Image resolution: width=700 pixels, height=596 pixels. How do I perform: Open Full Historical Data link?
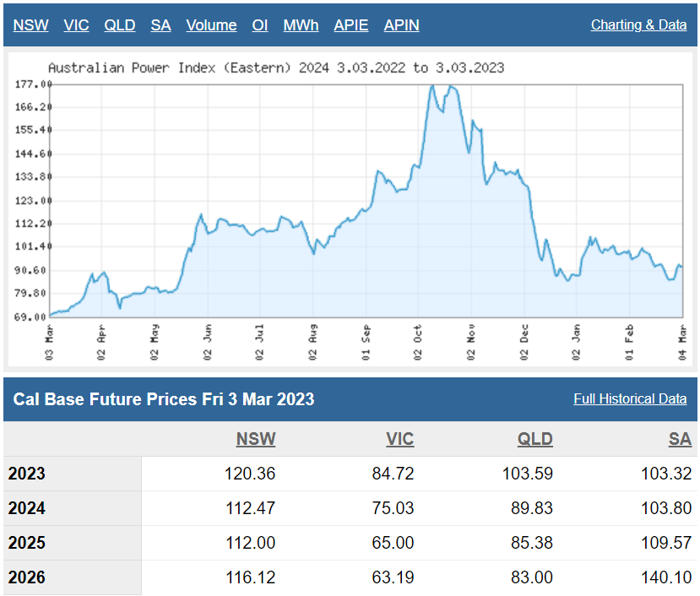point(630,398)
